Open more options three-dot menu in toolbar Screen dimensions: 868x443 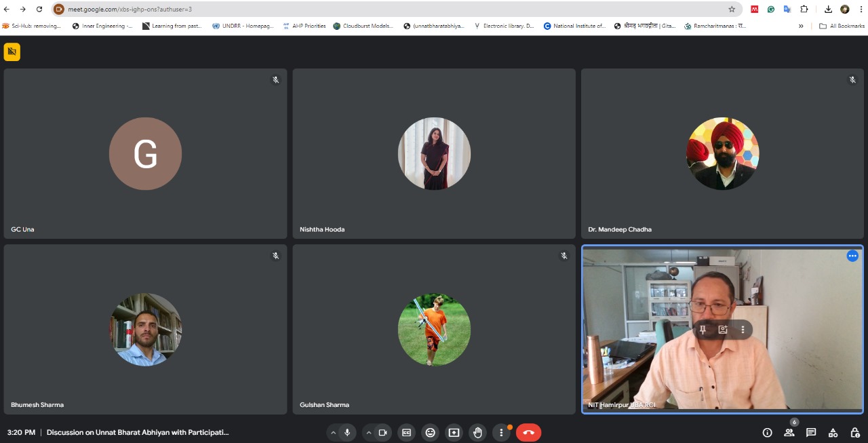click(x=501, y=433)
